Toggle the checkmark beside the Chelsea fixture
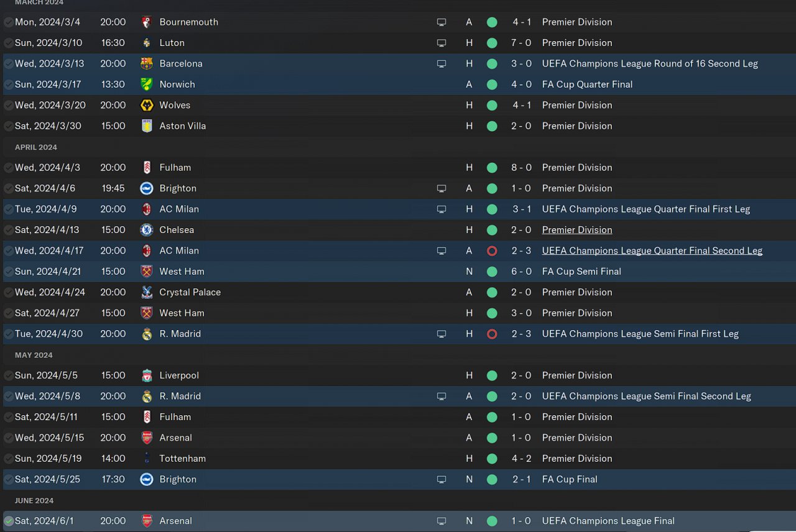The image size is (796, 532). coord(9,230)
